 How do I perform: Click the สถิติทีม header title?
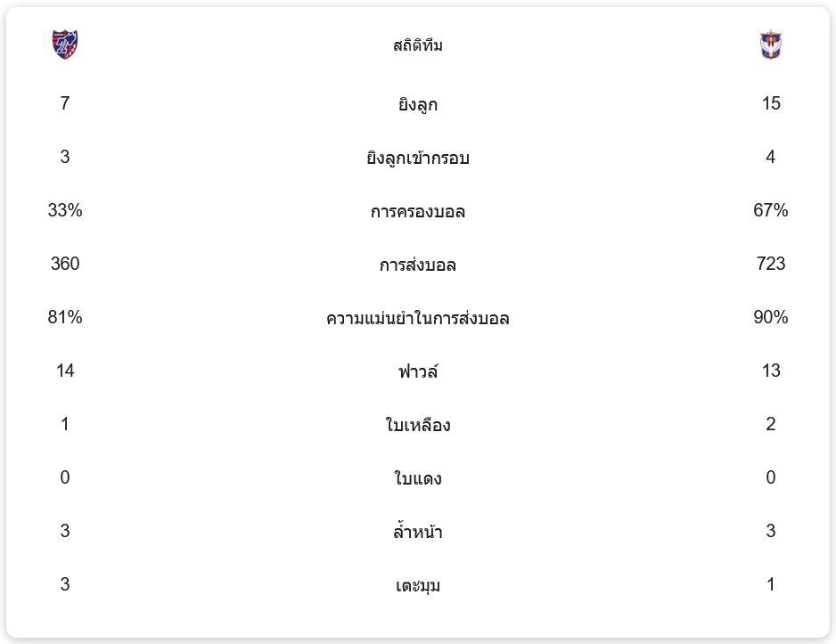418,45
